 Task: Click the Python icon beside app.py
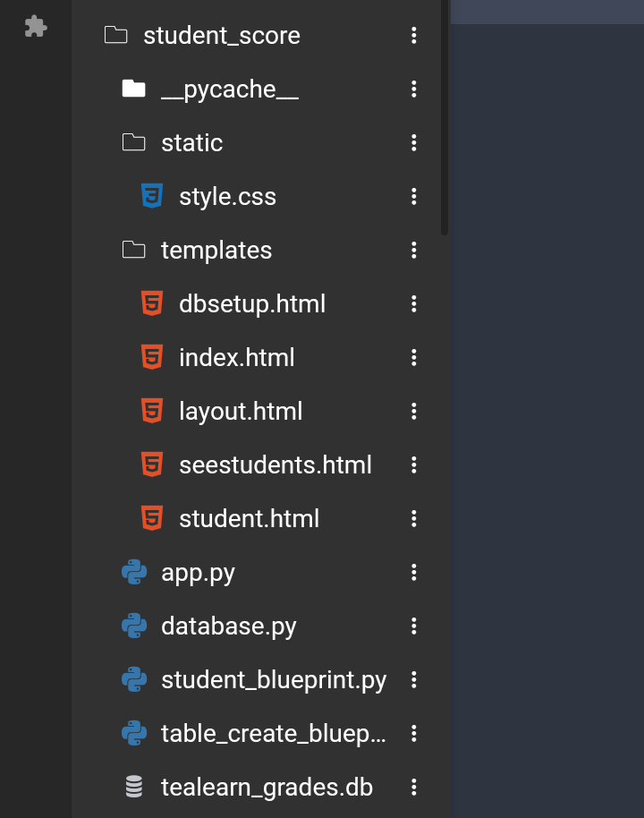(x=134, y=572)
